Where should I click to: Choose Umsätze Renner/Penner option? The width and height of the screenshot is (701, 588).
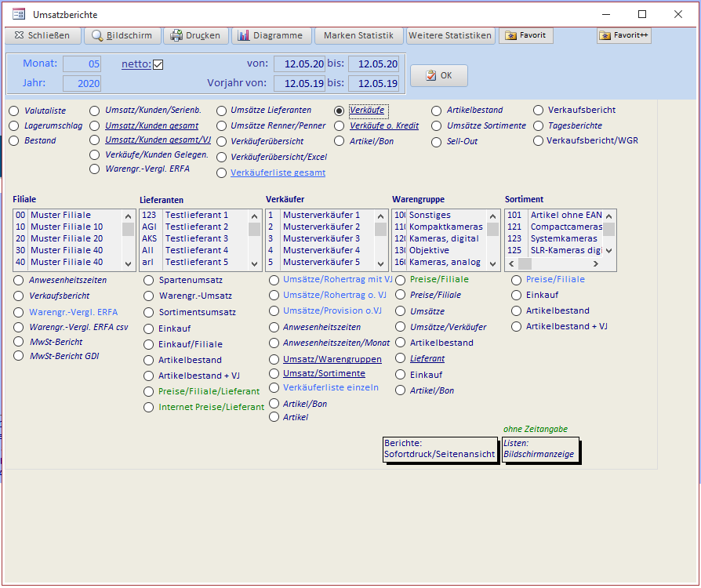pos(221,126)
